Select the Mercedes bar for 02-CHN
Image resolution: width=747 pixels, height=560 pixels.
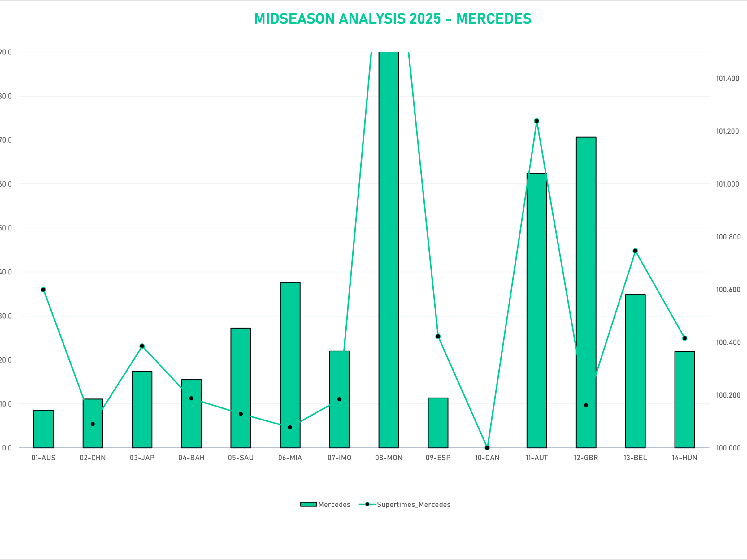93,423
